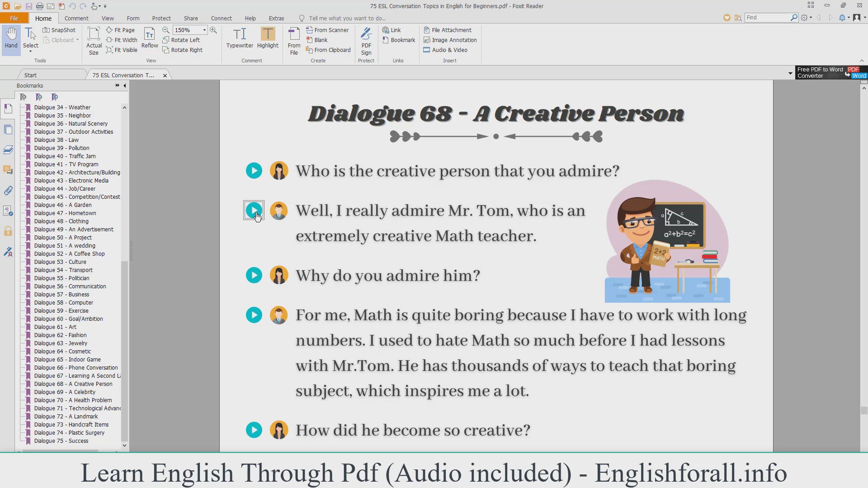
Task: Play audio for 'How did he become so creative?'
Action: (x=254, y=430)
